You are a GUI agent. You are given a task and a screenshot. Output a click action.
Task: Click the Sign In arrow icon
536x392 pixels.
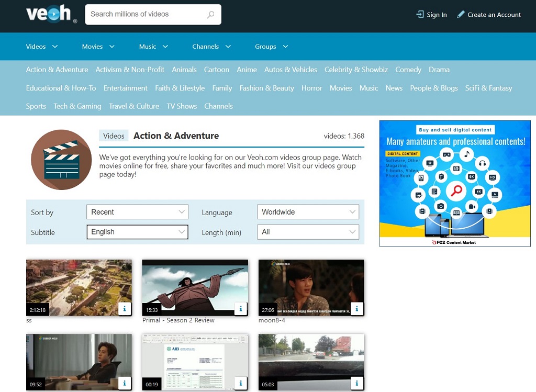(x=420, y=14)
